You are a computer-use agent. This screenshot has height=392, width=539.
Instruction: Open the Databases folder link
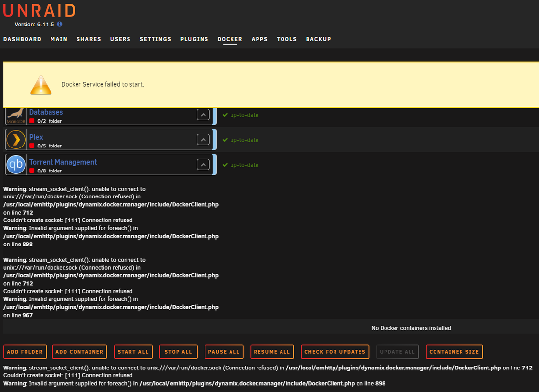click(x=46, y=112)
